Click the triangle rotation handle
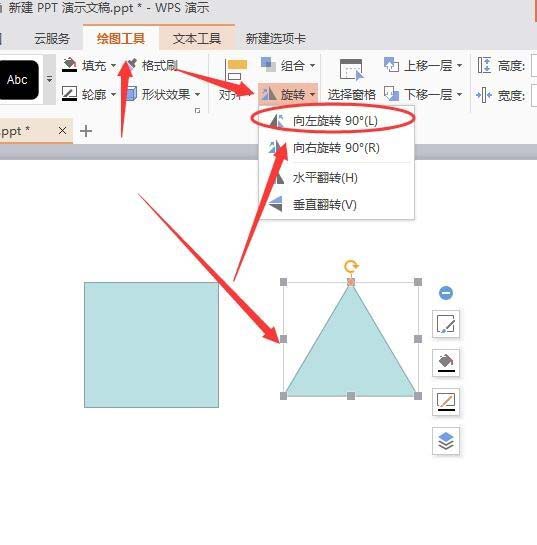The width and height of the screenshot is (537, 545). pyautogui.click(x=351, y=267)
